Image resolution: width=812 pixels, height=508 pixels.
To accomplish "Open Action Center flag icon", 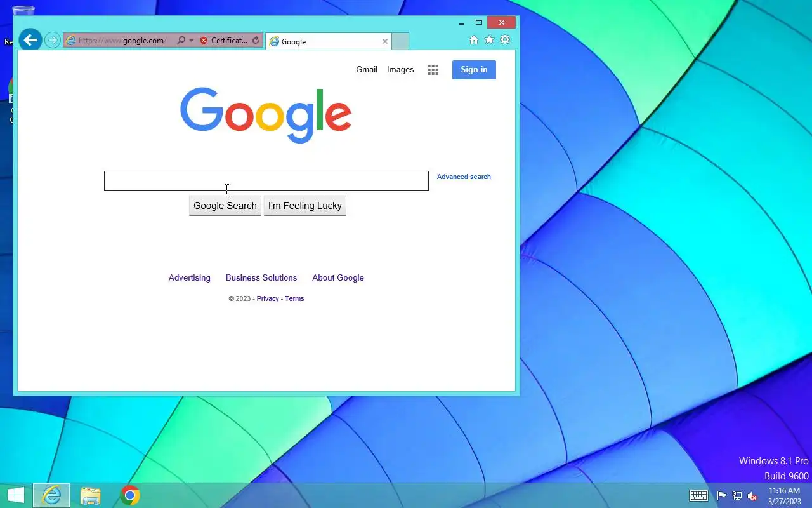I will coord(722,496).
